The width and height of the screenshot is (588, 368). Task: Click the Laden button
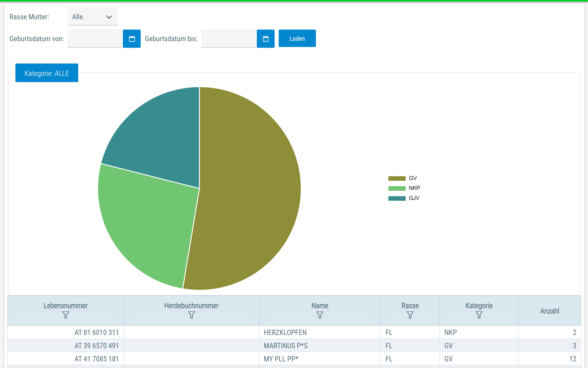pyautogui.click(x=297, y=38)
